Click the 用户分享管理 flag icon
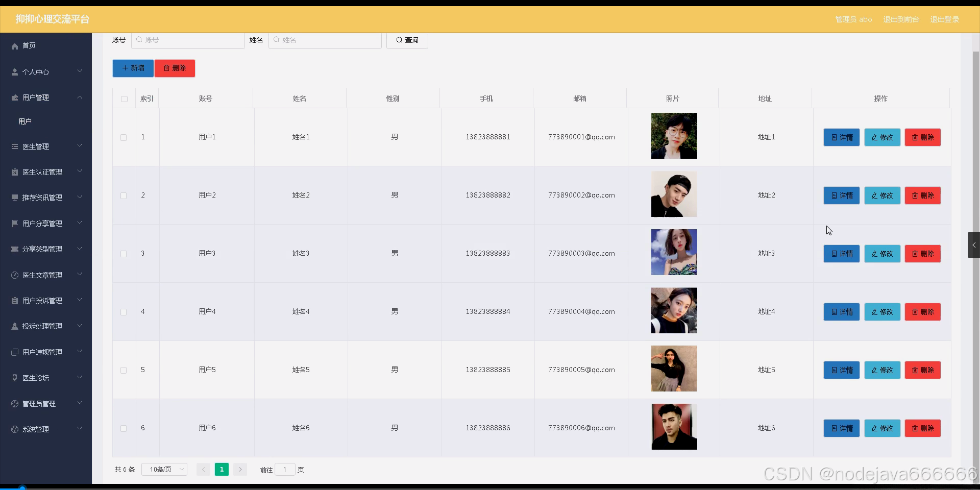The image size is (980, 490). (15, 224)
